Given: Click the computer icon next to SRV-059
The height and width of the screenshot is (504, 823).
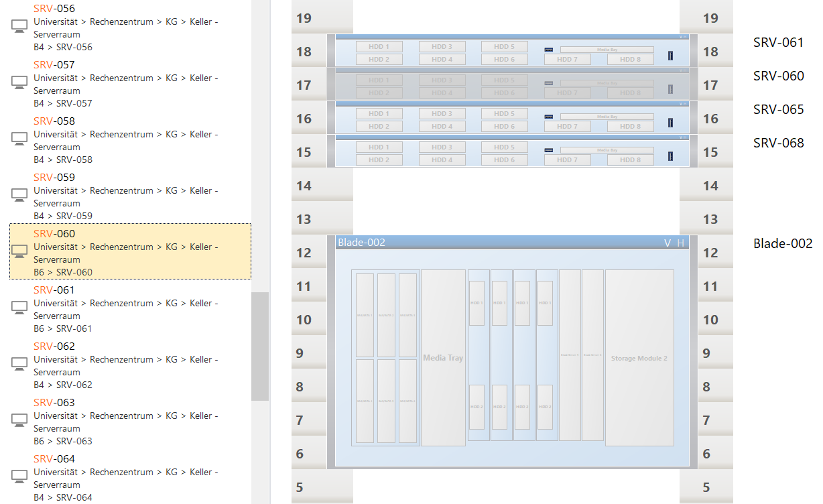Looking at the screenshot, I should [19, 195].
